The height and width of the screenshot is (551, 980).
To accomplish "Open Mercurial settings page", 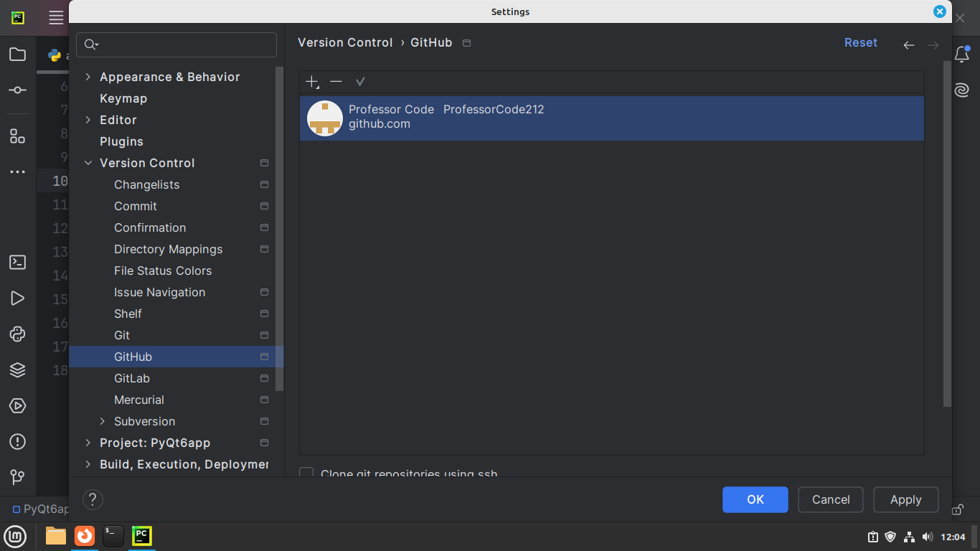I will click(139, 400).
